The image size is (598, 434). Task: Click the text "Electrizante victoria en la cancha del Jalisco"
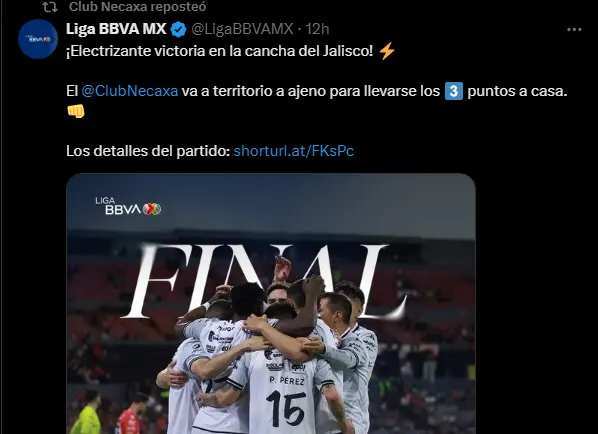(220, 51)
